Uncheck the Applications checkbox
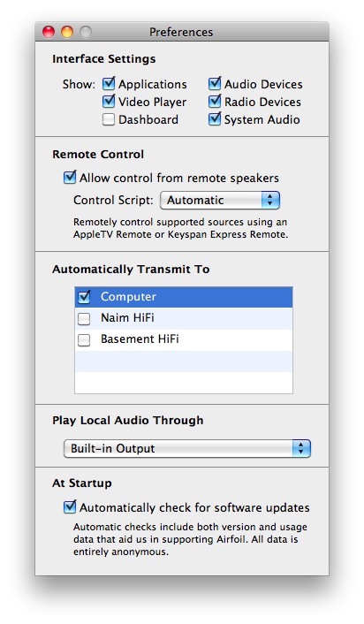The height and width of the screenshot is (624, 364). pyautogui.click(x=109, y=84)
